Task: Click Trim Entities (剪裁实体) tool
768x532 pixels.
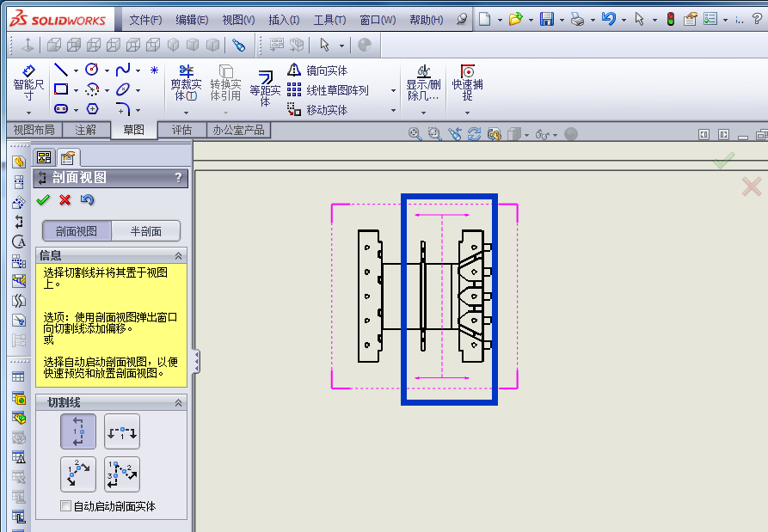Action: pyautogui.click(x=186, y=83)
